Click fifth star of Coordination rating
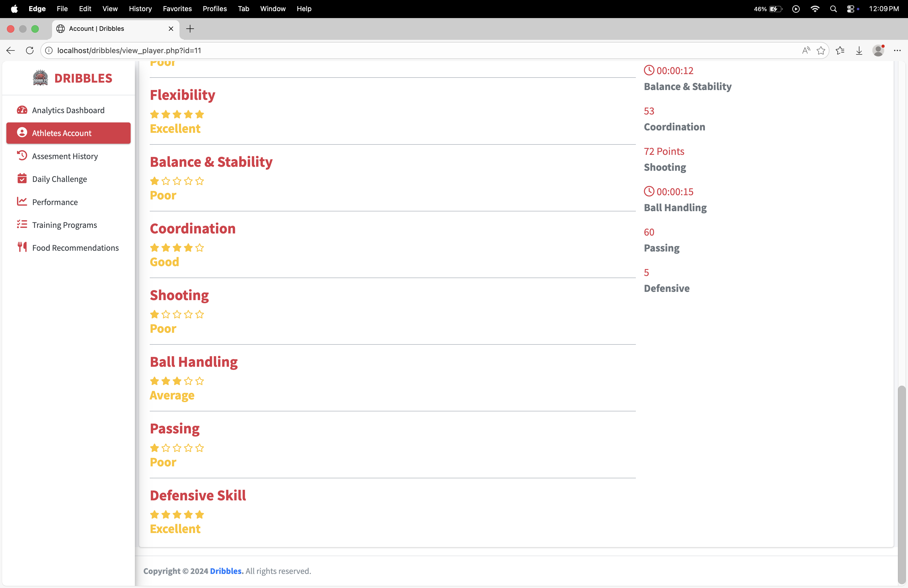Image resolution: width=908 pixels, height=588 pixels. coord(200,248)
